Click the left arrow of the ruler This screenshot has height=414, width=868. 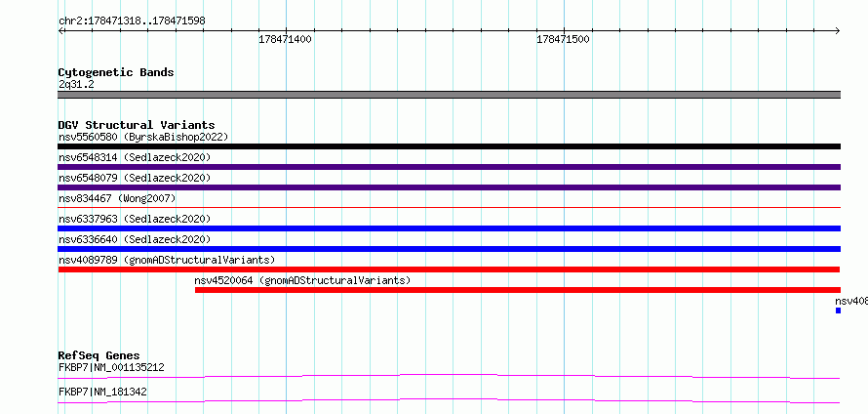point(61,31)
